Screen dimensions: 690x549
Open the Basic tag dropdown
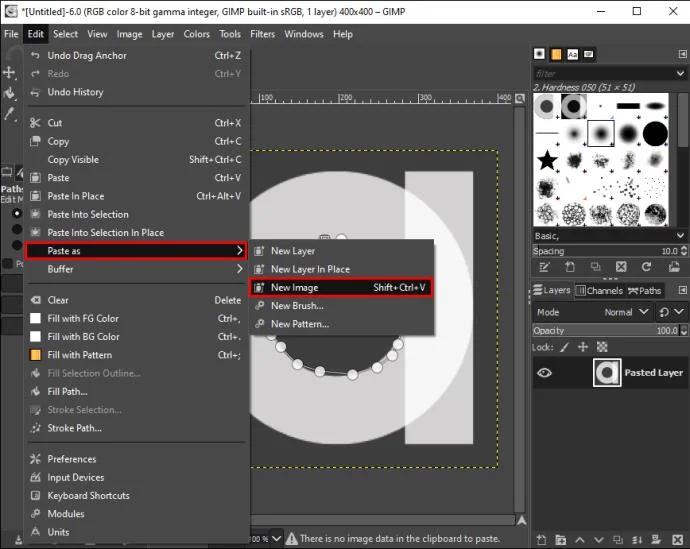680,236
